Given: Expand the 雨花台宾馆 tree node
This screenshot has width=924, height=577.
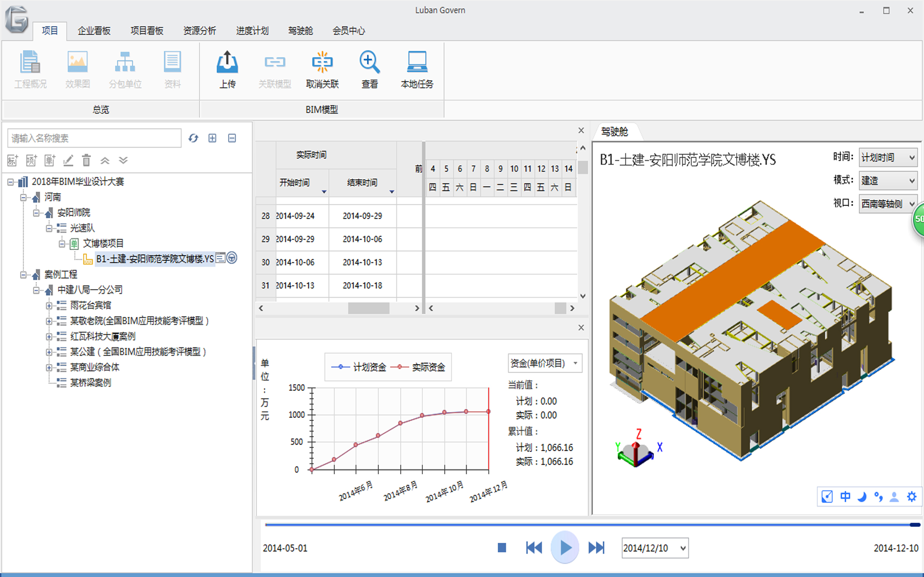Looking at the screenshot, I should (x=49, y=306).
